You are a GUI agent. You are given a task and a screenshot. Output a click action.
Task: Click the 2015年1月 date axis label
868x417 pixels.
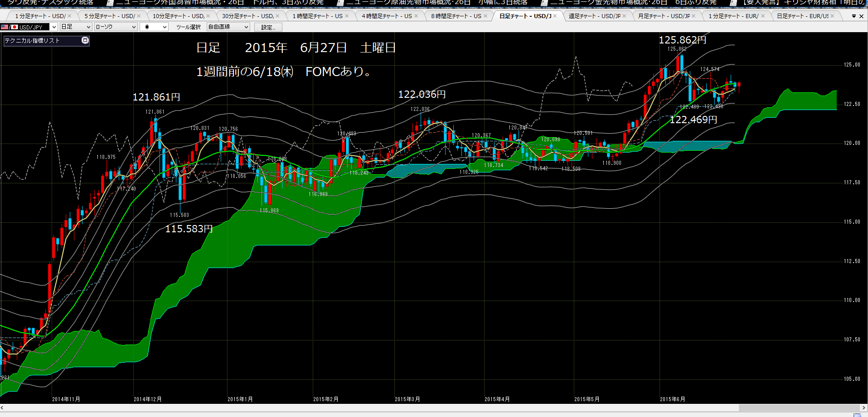coord(240,399)
